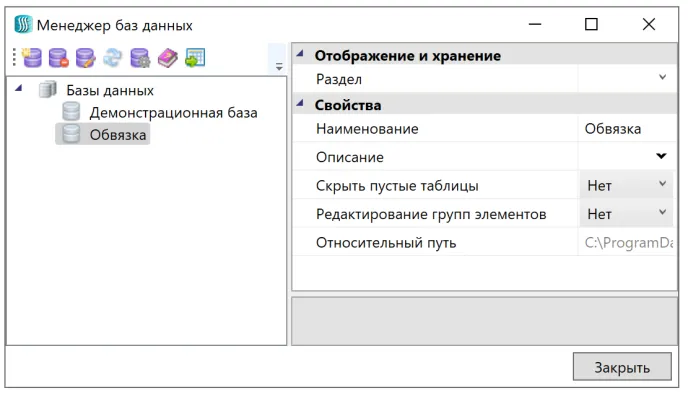Minimize the Менеджер баз данных window

(x=534, y=24)
